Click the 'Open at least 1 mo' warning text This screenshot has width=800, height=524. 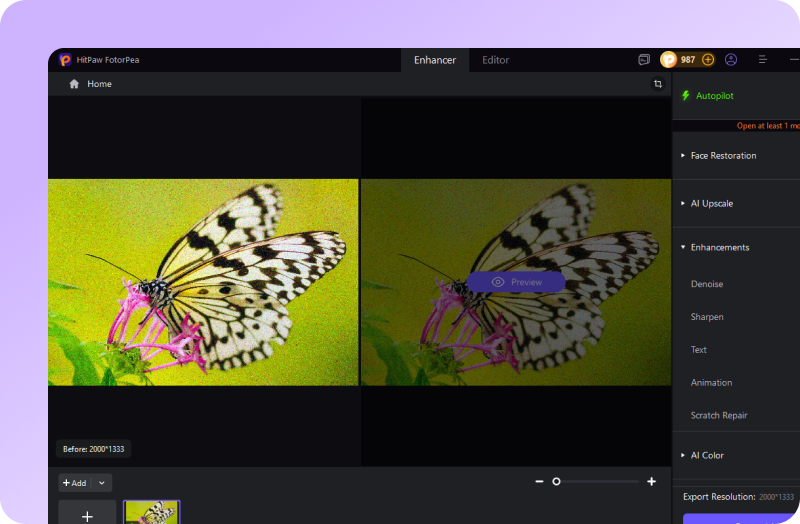768,126
